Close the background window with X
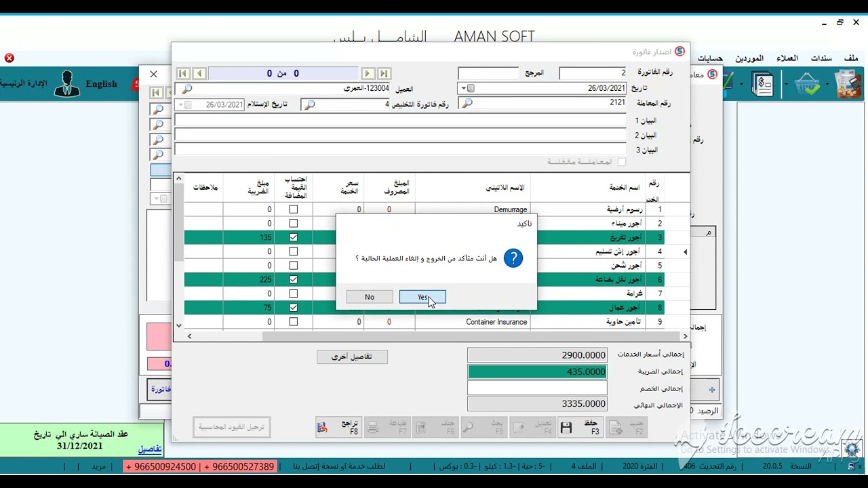This screenshot has height=488, width=868. point(153,74)
